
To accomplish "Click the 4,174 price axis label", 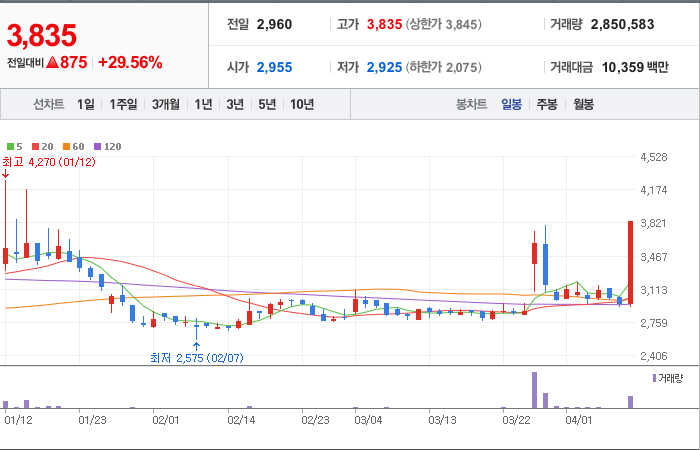I will coord(654,190).
